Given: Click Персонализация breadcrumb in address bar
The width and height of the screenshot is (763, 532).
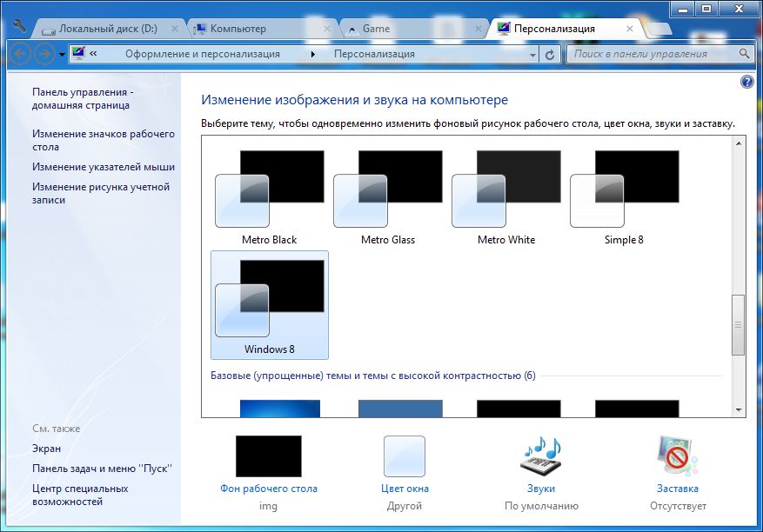Looking at the screenshot, I should point(374,54).
